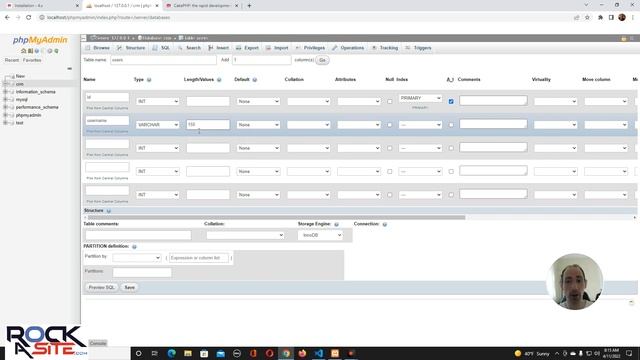Toggle the A_I checkbox in the third column row
This screenshot has width=640, height=360.
tap(451, 148)
